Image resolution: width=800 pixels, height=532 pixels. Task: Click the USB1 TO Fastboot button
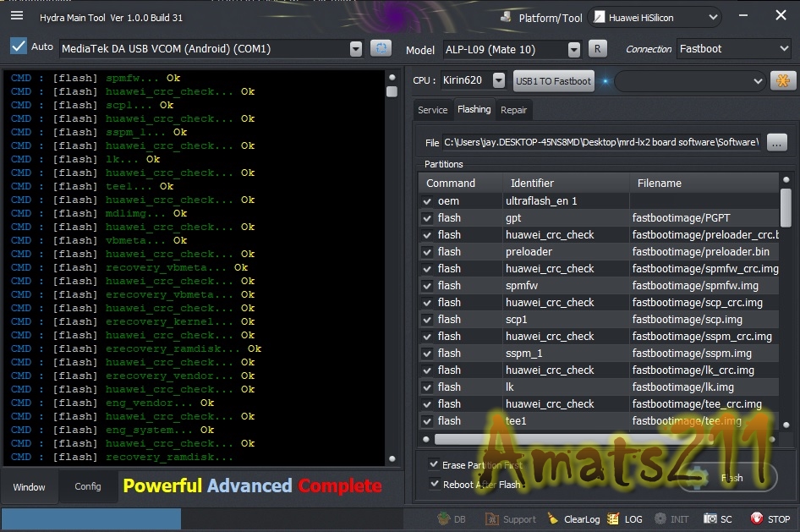pyautogui.click(x=554, y=81)
